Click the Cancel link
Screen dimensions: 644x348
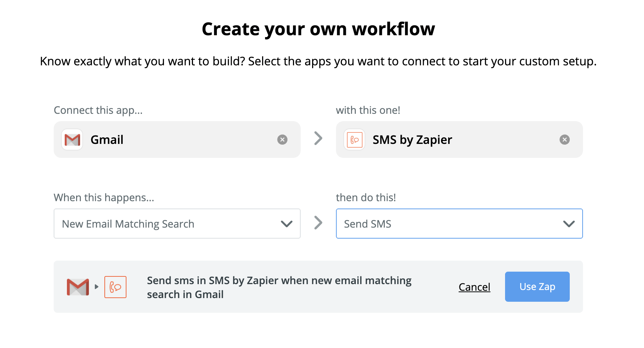click(474, 287)
